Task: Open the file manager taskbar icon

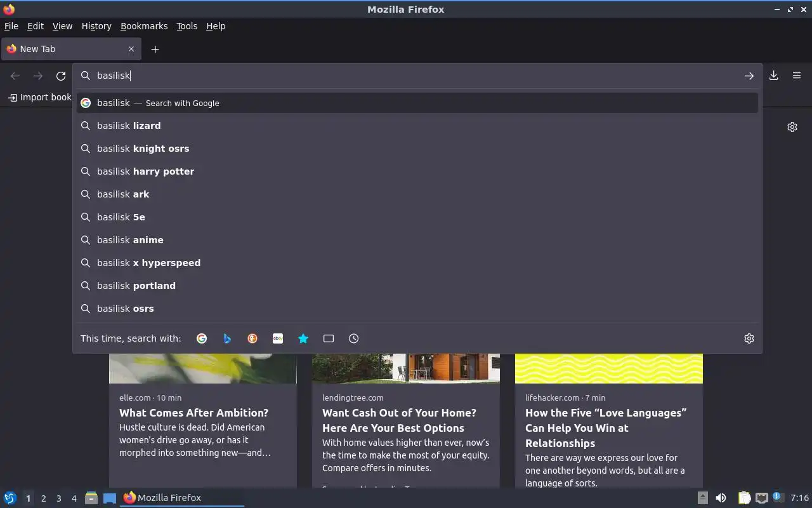Action: click(91, 498)
